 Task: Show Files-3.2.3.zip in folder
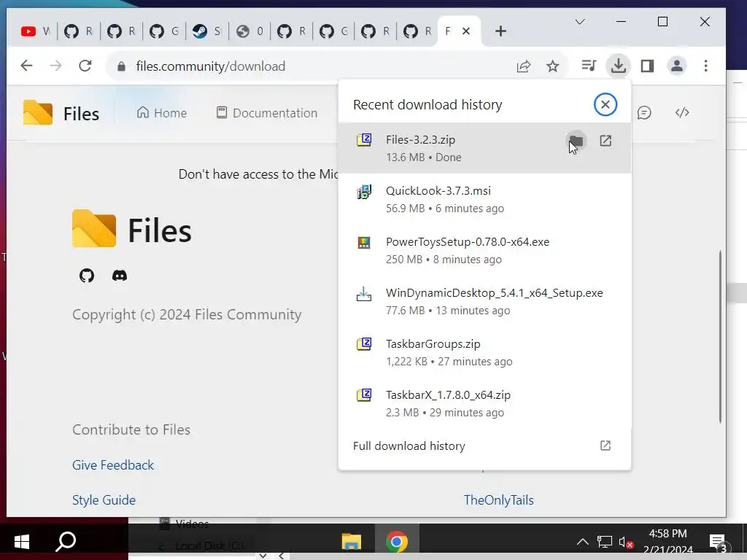coord(576,141)
